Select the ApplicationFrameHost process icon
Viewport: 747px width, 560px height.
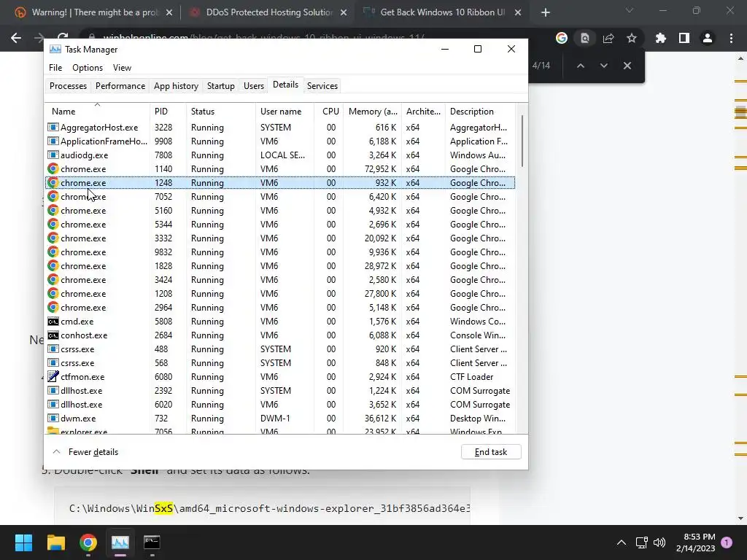(53, 141)
